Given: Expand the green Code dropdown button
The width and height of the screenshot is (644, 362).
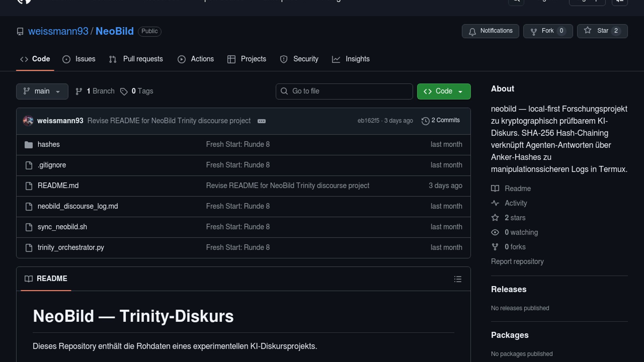Looking at the screenshot, I should [x=443, y=92].
